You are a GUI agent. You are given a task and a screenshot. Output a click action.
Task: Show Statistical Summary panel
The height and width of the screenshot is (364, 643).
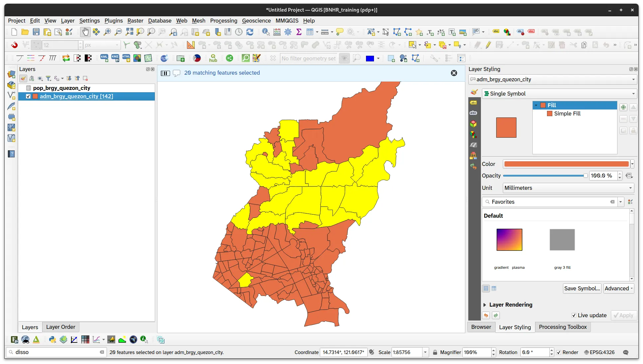pyautogui.click(x=299, y=32)
